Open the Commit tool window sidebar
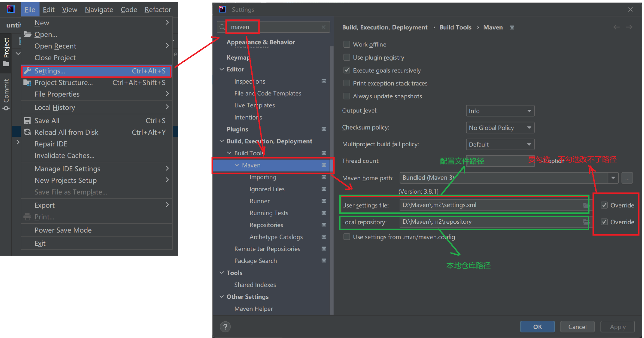 point(6,94)
